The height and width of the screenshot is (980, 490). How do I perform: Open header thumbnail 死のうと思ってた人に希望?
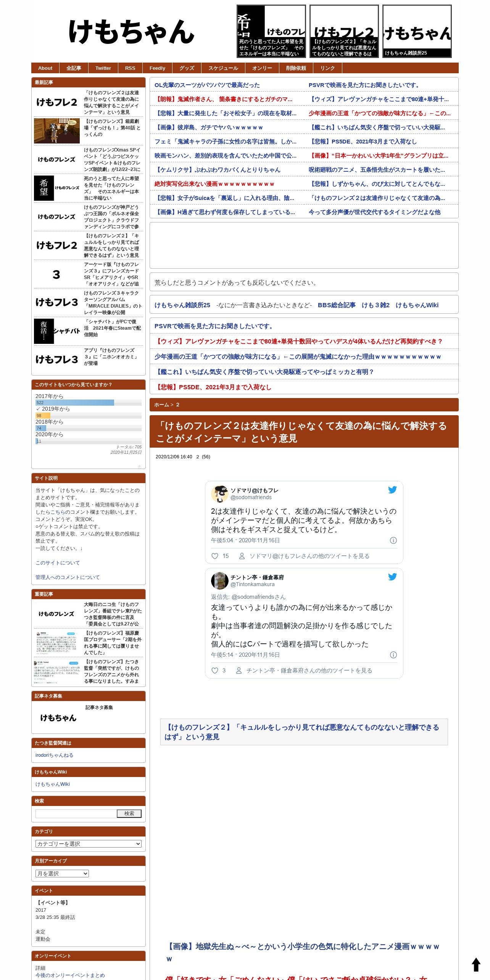pos(271,31)
